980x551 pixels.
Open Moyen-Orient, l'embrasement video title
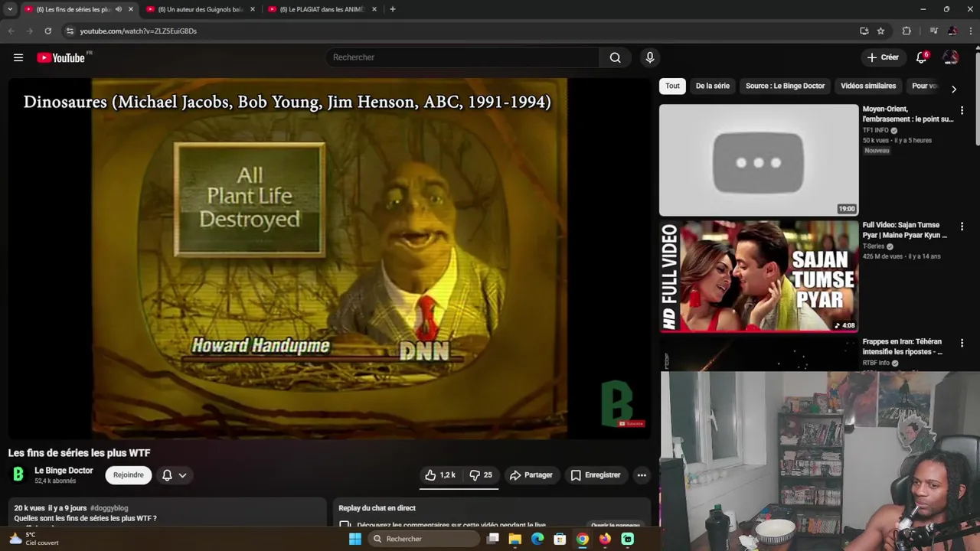coord(908,114)
